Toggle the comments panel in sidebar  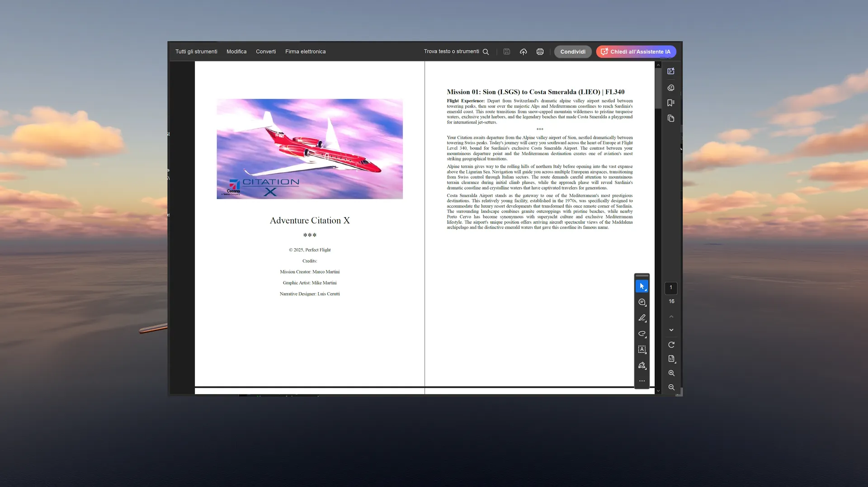pyautogui.click(x=671, y=88)
